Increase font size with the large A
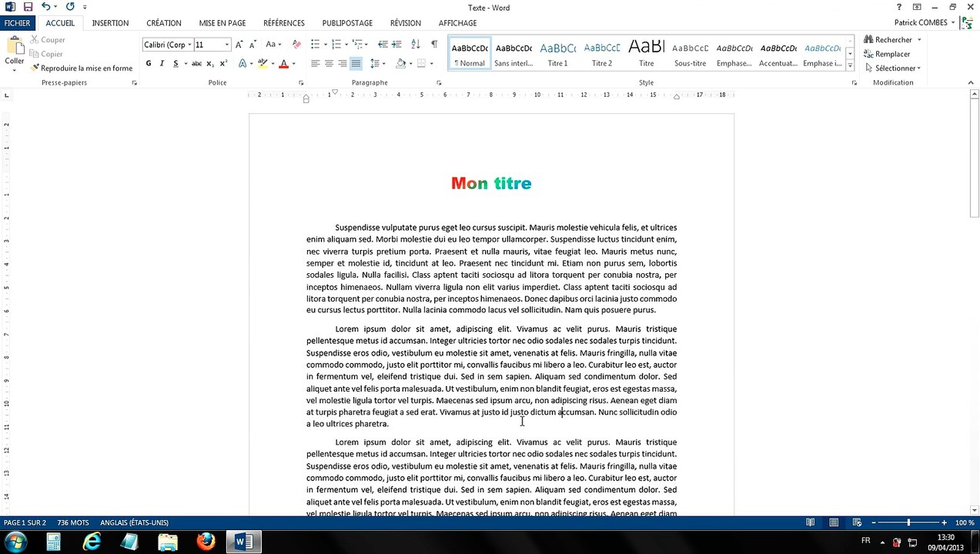 [239, 45]
